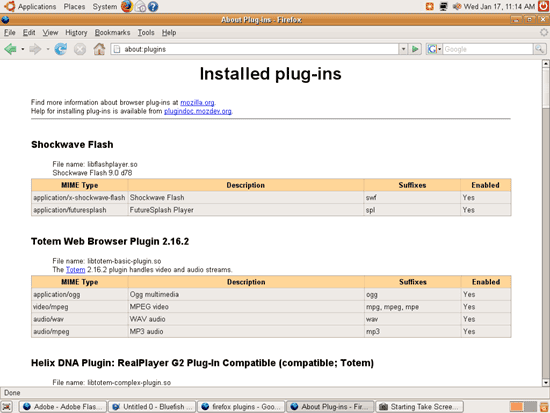The image size is (550, 413).
Task: Reload the page with the refresh icon
Action: tap(61, 49)
